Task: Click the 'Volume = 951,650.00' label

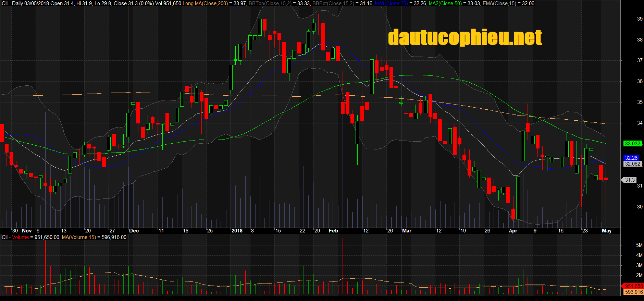Action: coord(36,237)
